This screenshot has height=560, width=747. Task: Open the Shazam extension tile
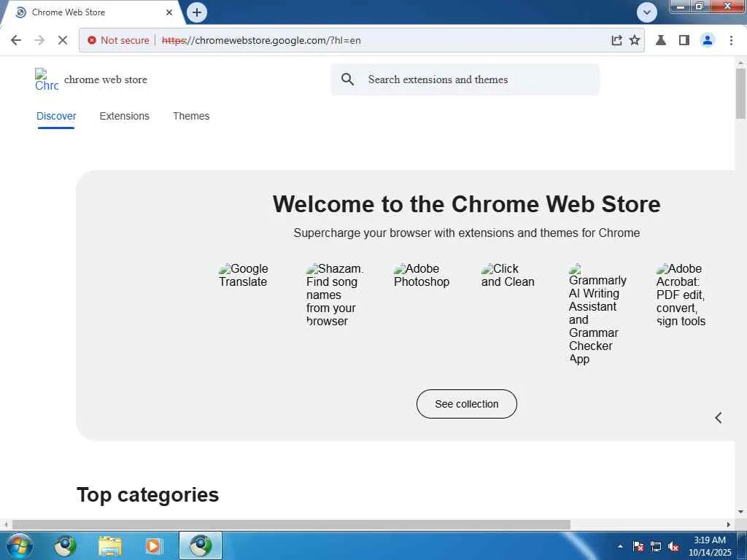tap(335, 295)
